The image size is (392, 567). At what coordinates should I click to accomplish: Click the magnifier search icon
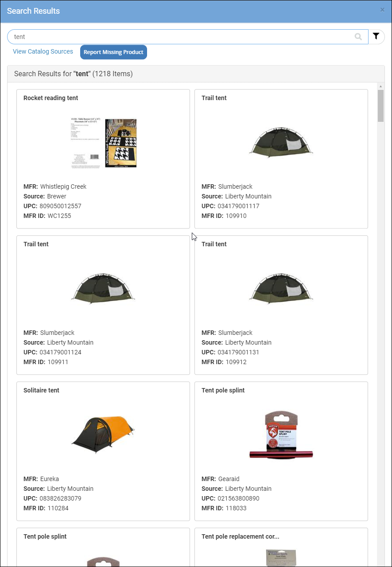358,37
